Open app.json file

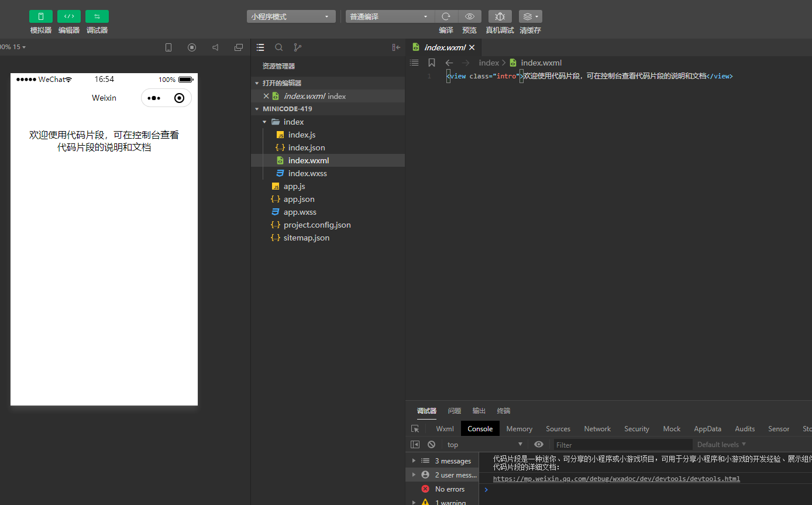(328, 199)
